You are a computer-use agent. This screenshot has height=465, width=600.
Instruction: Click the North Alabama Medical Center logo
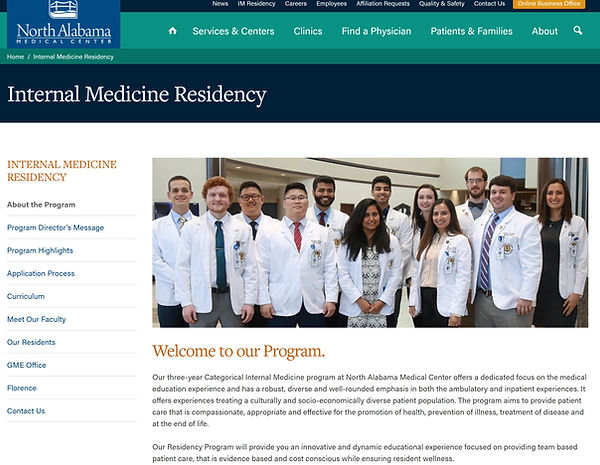(x=64, y=24)
